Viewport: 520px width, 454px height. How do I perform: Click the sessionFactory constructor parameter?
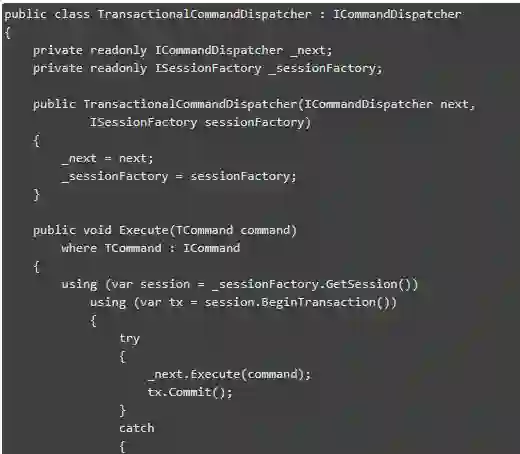coord(254,122)
